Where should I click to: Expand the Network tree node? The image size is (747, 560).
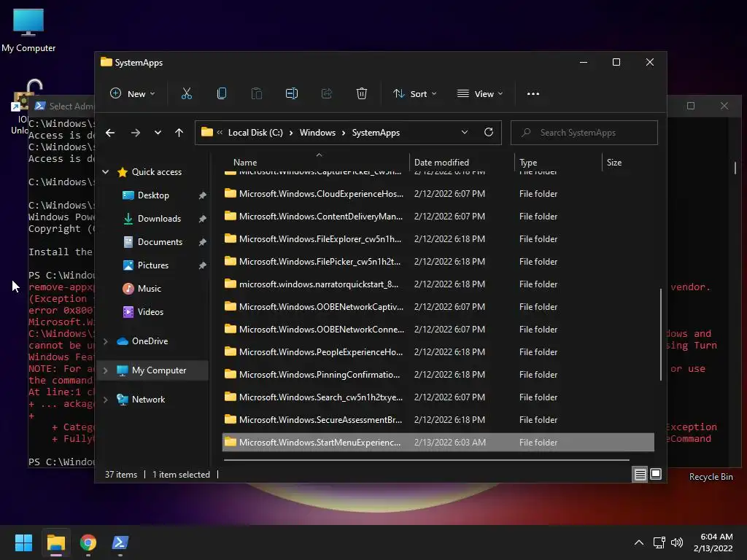(x=106, y=400)
